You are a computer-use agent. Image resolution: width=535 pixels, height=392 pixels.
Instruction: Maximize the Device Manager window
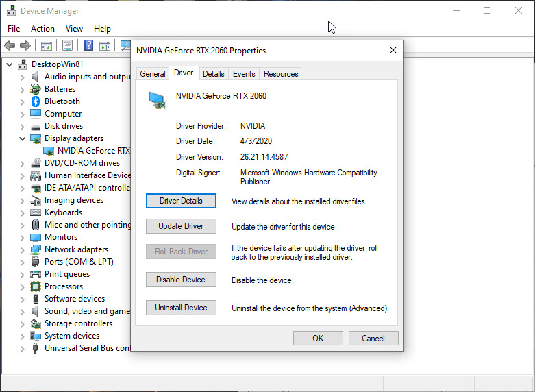(x=487, y=10)
